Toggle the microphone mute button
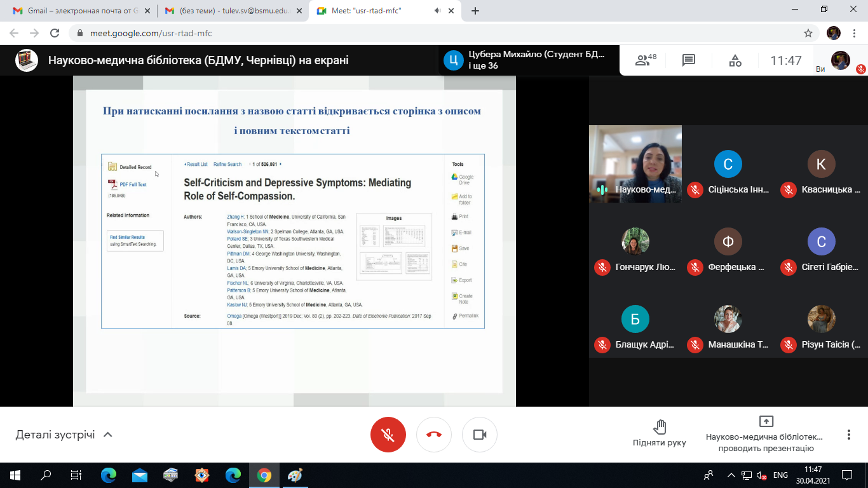 [388, 435]
